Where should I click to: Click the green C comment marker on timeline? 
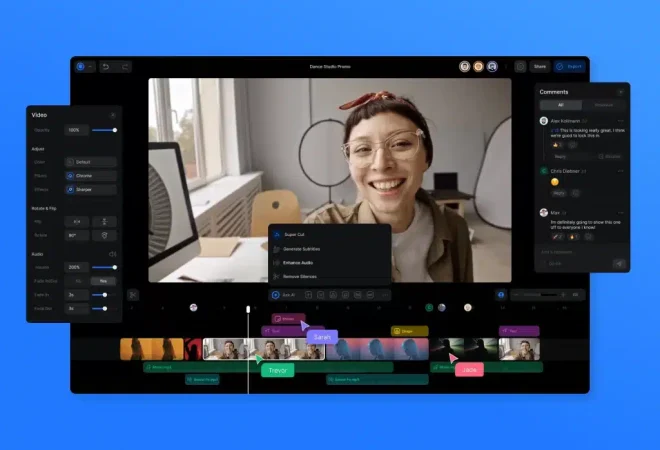point(429,308)
